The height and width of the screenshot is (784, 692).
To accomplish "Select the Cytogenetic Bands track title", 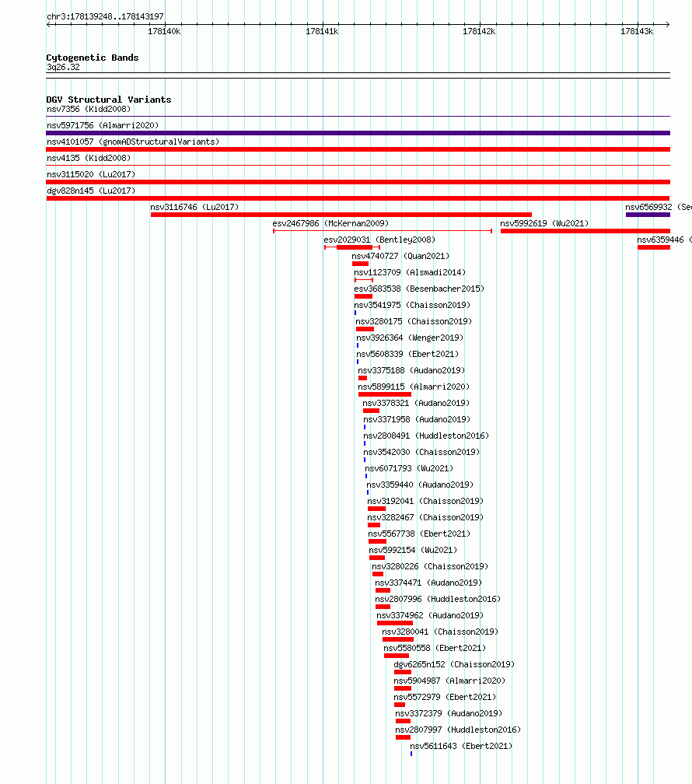I will click(93, 58).
